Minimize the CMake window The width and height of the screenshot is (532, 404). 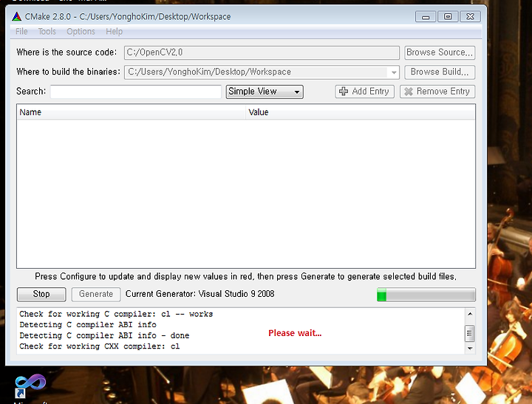[x=426, y=17]
